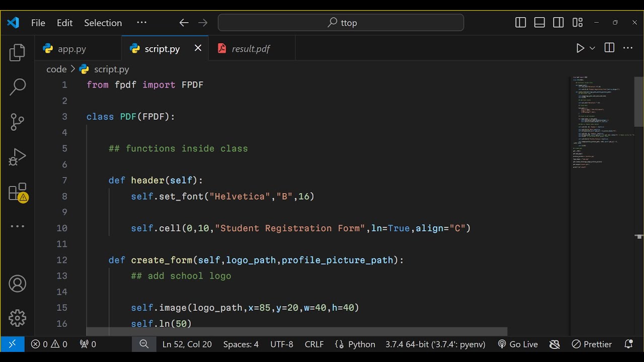Open the Search view icon
The image size is (644, 362).
pyautogui.click(x=17, y=87)
